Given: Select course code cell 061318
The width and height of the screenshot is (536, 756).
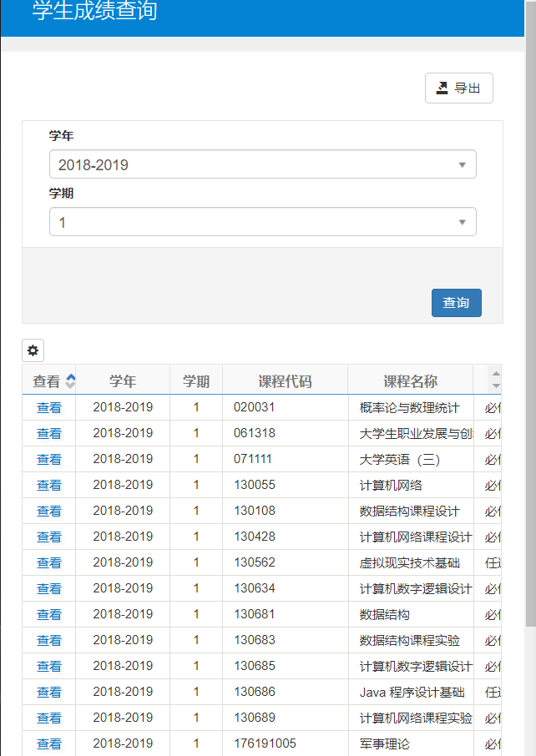Looking at the screenshot, I should click(x=286, y=433).
